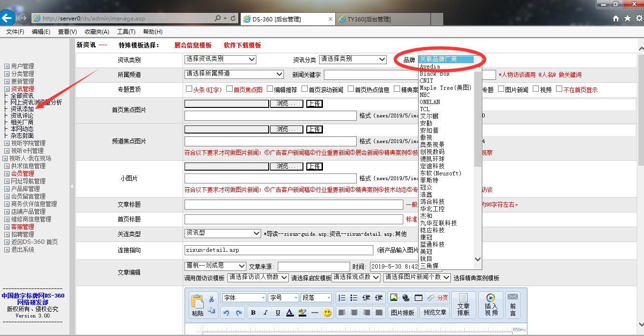Check the 首页焦点图 checkbox
Screen dimensions: 644x336
pos(229,89)
